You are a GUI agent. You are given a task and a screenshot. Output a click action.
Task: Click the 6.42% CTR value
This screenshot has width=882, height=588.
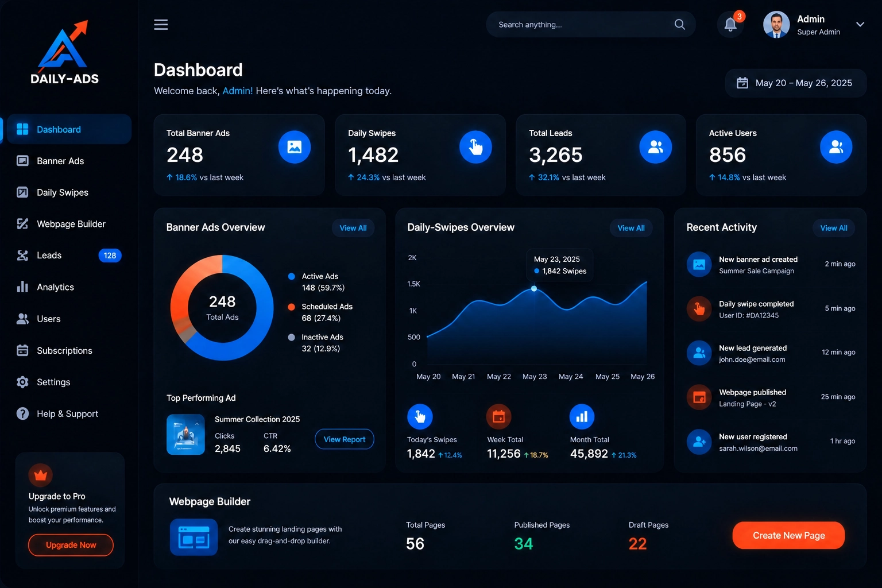click(x=277, y=448)
